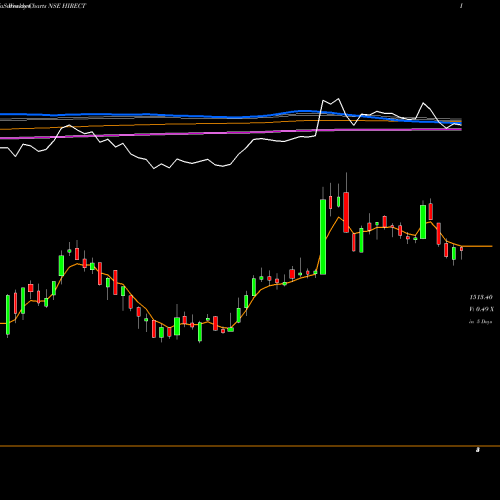The height and width of the screenshot is (500, 500).
Task: Click the NSE HIRECT chart title
Action: [x=67, y=6]
